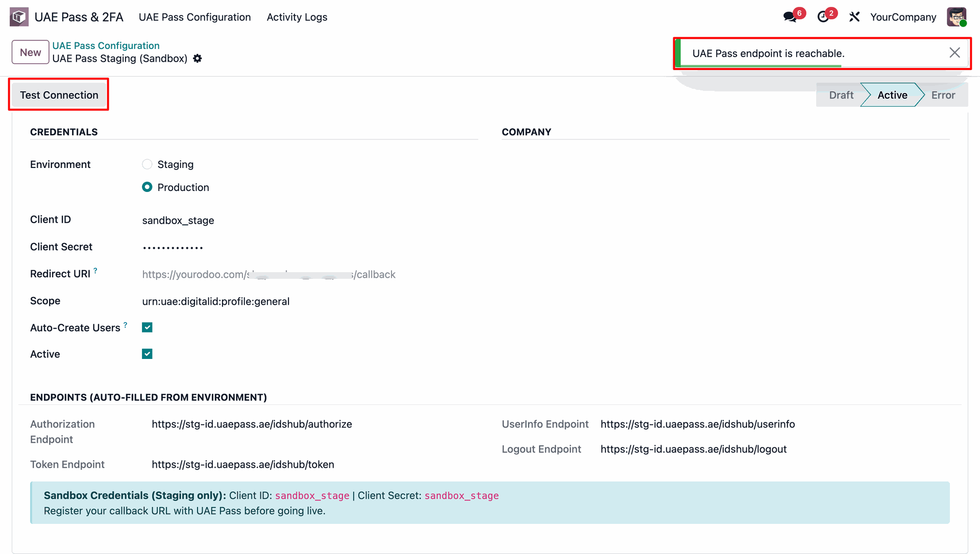This screenshot has width=980, height=554.
Task: Edit the Client ID field
Action: tap(310, 220)
